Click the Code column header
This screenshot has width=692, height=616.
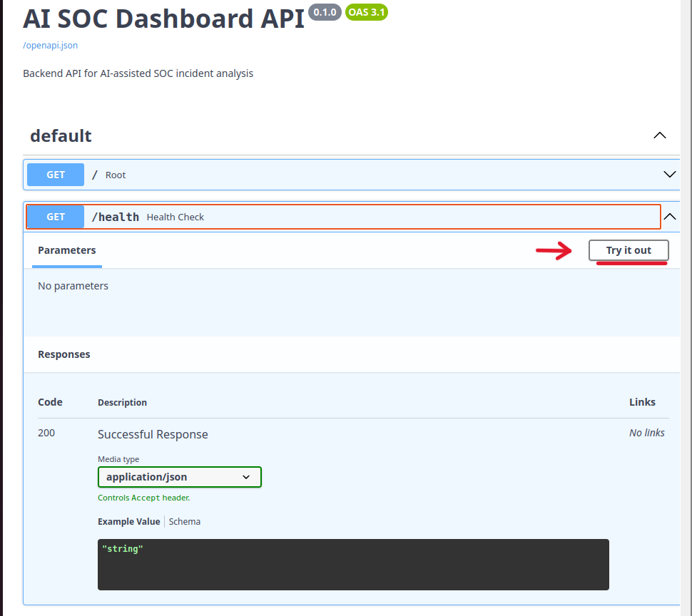pyautogui.click(x=51, y=402)
